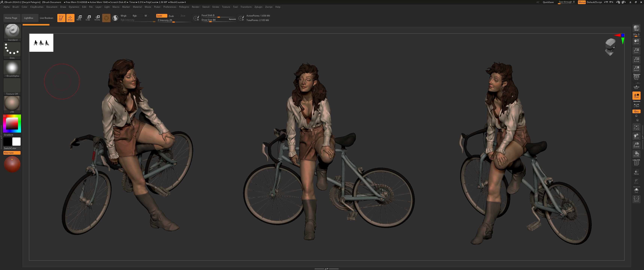Click the AAHalf zoom icon
644x270 pixels.
(636, 68)
